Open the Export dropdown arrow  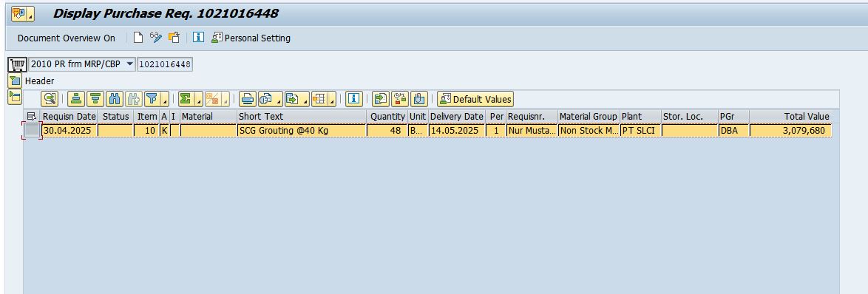pos(305,100)
